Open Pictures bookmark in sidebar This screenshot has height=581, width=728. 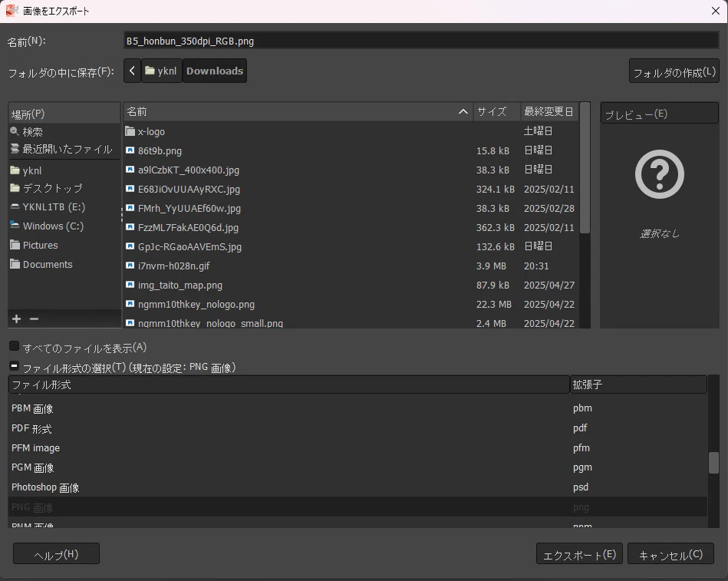coord(64,246)
